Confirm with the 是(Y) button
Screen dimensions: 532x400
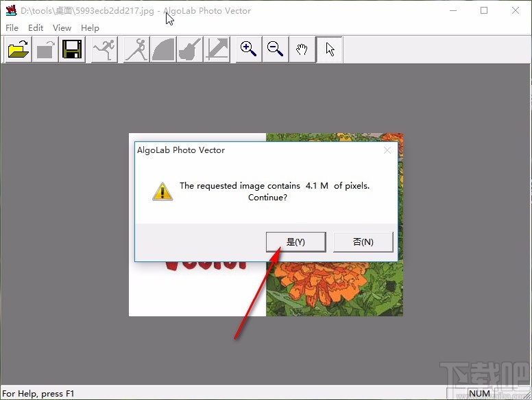pos(296,242)
